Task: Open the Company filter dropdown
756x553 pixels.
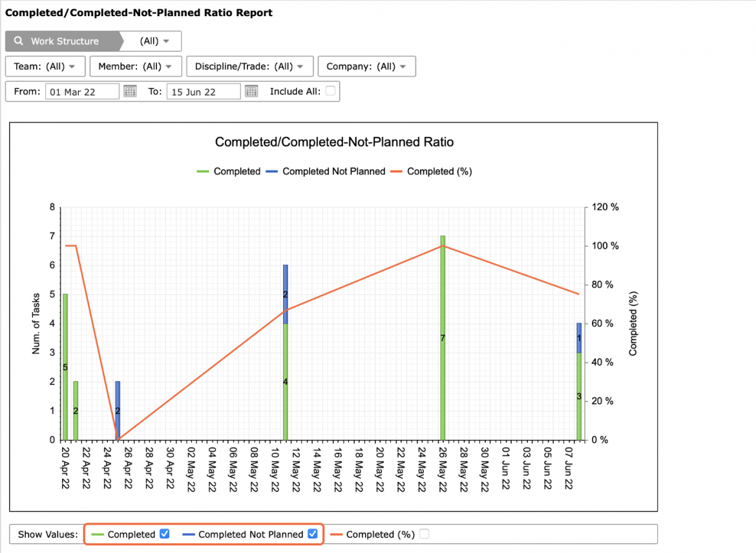Action: (x=366, y=67)
